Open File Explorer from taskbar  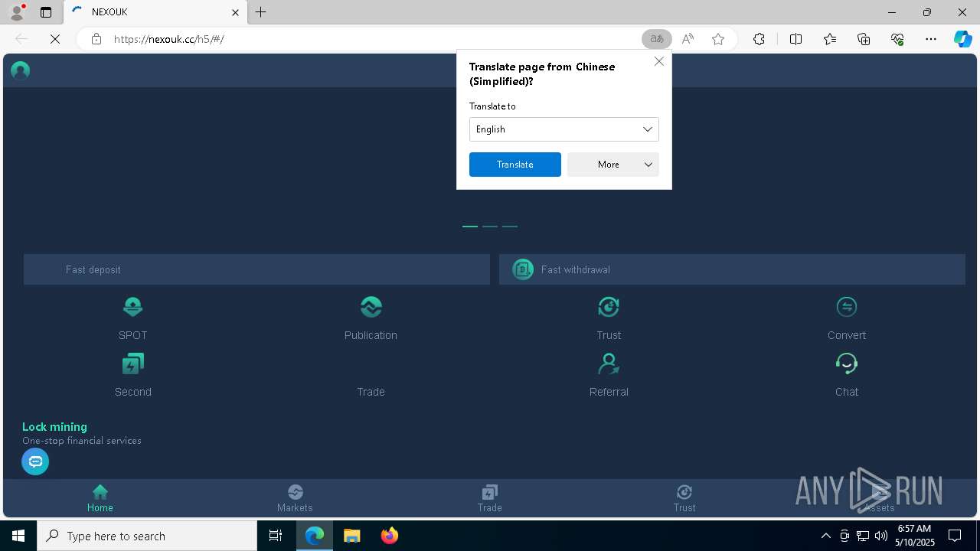tap(352, 536)
